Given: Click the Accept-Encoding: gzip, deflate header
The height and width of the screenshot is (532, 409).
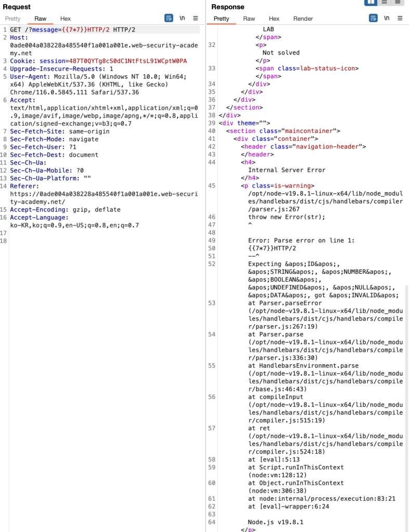Looking at the screenshot, I should (65, 210).
